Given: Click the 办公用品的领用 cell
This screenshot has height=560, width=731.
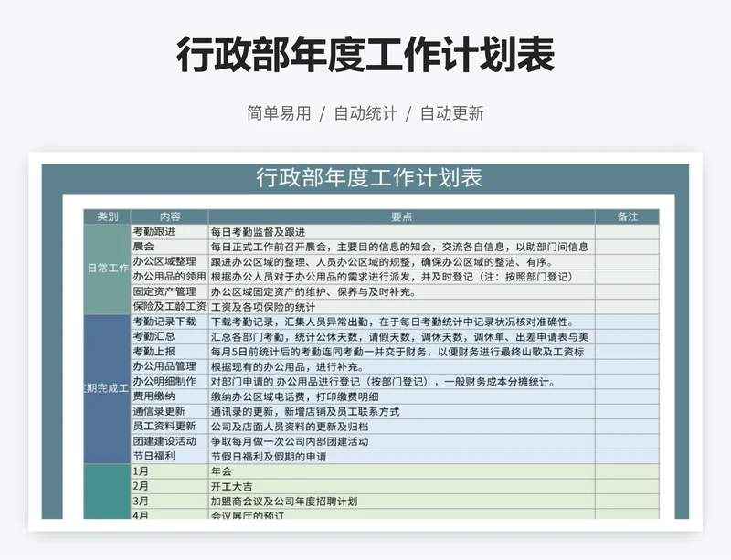Looking at the screenshot, I should pyautogui.click(x=170, y=277).
